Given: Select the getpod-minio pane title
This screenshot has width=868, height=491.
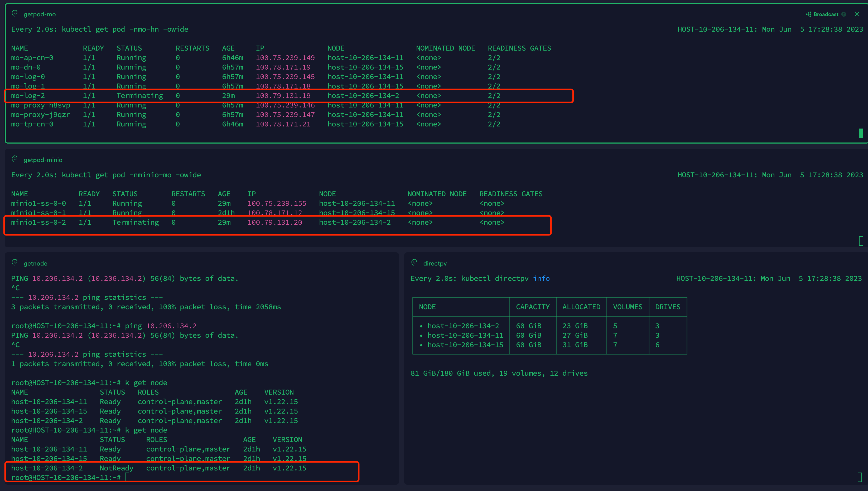Looking at the screenshot, I should pos(43,160).
